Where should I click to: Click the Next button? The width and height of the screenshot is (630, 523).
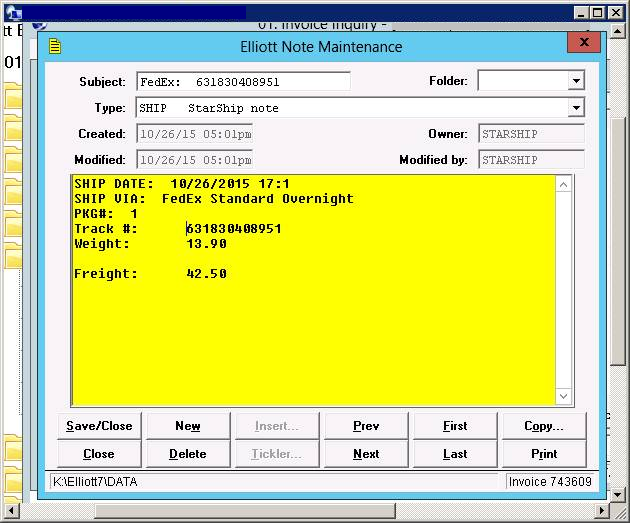pos(366,454)
